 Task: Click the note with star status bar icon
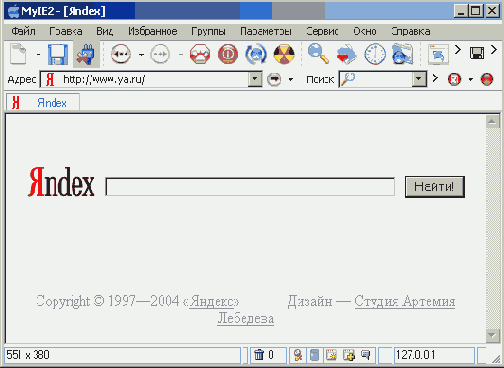click(x=331, y=355)
